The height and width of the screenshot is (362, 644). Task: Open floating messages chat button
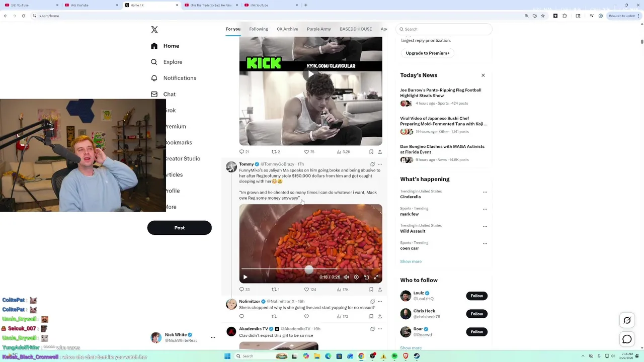pos(627,339)
